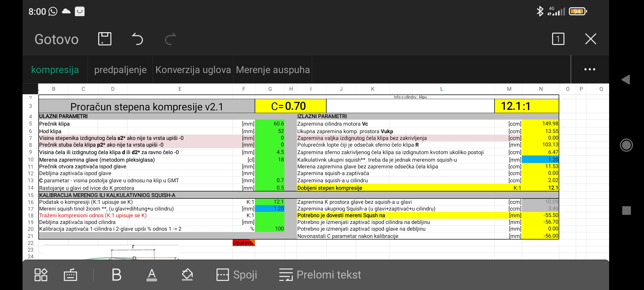Tap the cloud notification icon in status bar
This screenshot has width=644, height=290.
point(66,11)
